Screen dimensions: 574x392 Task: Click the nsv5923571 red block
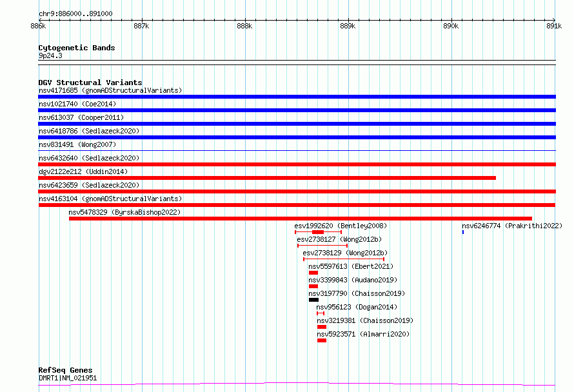tap(322, 340)
